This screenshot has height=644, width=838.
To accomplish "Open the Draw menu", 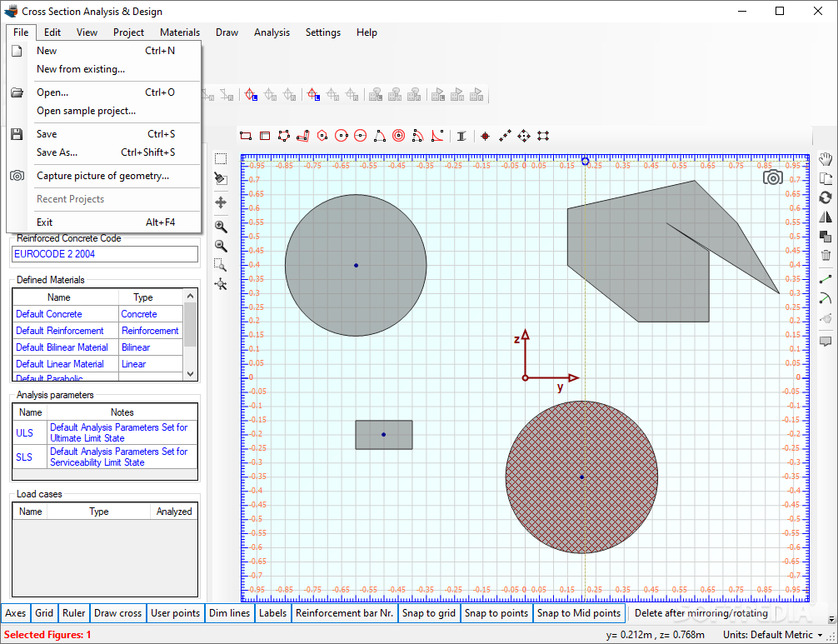I will [x=227, y=32].
